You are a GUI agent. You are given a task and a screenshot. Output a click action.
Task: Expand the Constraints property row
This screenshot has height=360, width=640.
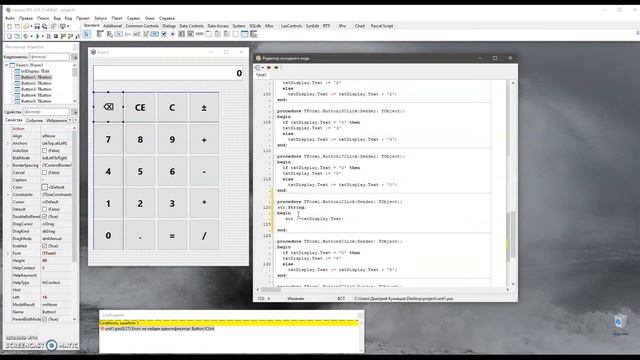(x=8, y=195)
